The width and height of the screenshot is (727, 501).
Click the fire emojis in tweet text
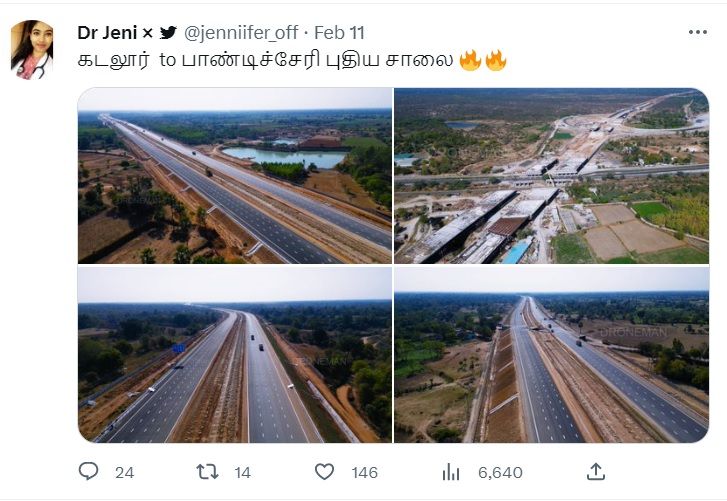pos(483,60)
